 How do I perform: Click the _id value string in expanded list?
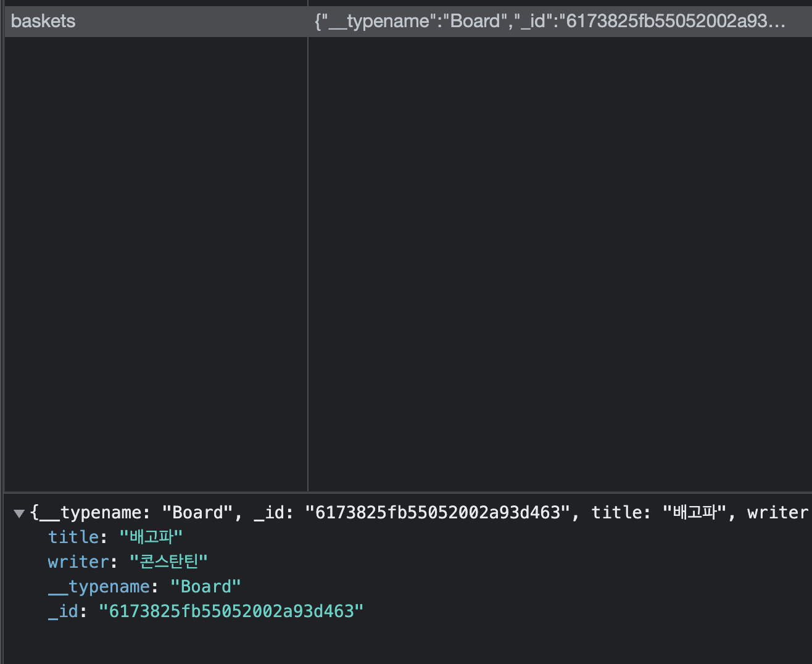click(x=231, y=611)
